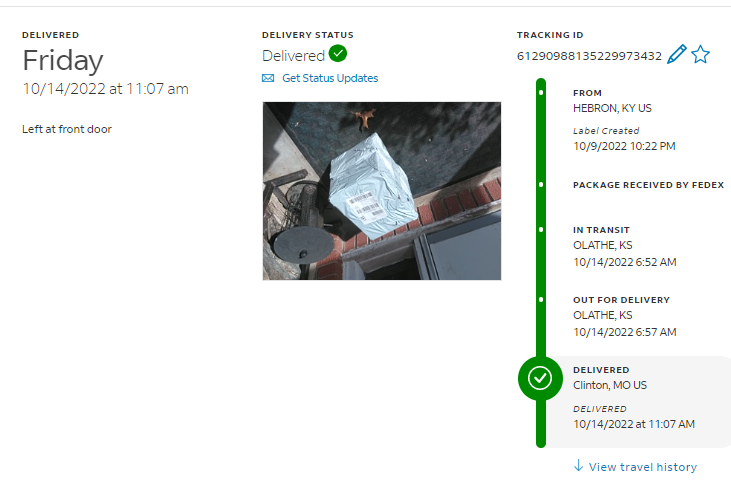This screenshot has width=731, height=493.
Task: Click the large delivered checkmark circle on timeline
Action: pos(540,378)
